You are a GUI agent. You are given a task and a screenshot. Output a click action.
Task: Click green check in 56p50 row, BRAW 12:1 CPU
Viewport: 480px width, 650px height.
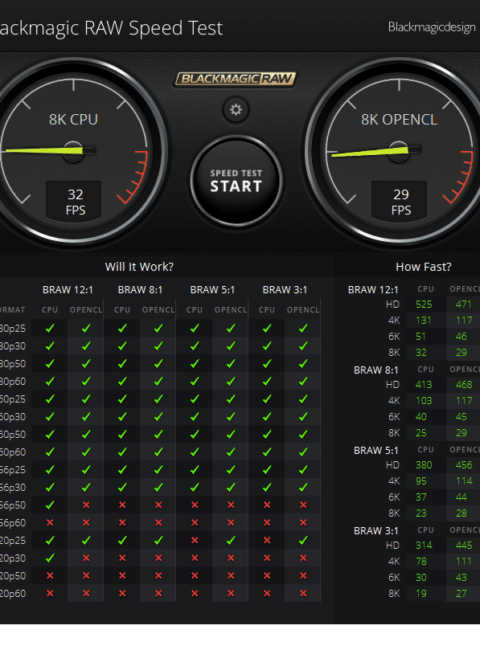(x=50, y=505)
